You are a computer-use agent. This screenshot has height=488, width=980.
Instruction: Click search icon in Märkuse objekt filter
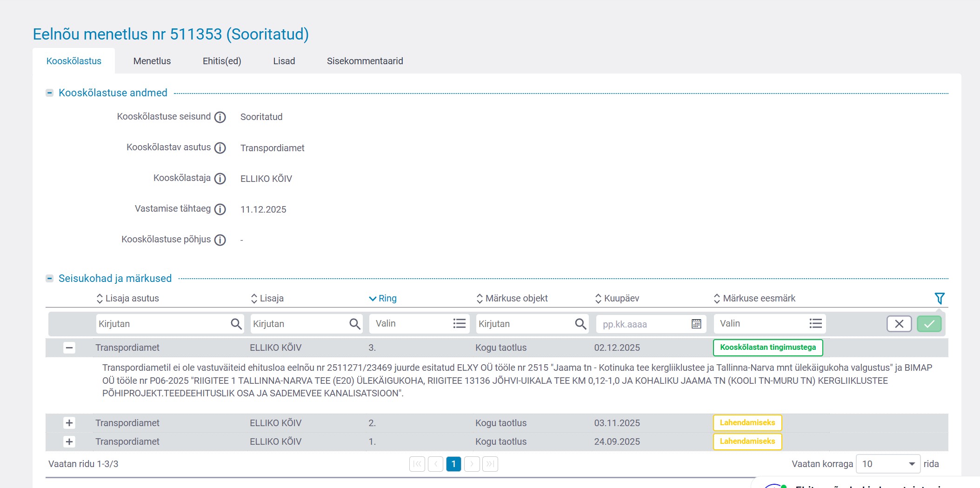tap(580, 324)
